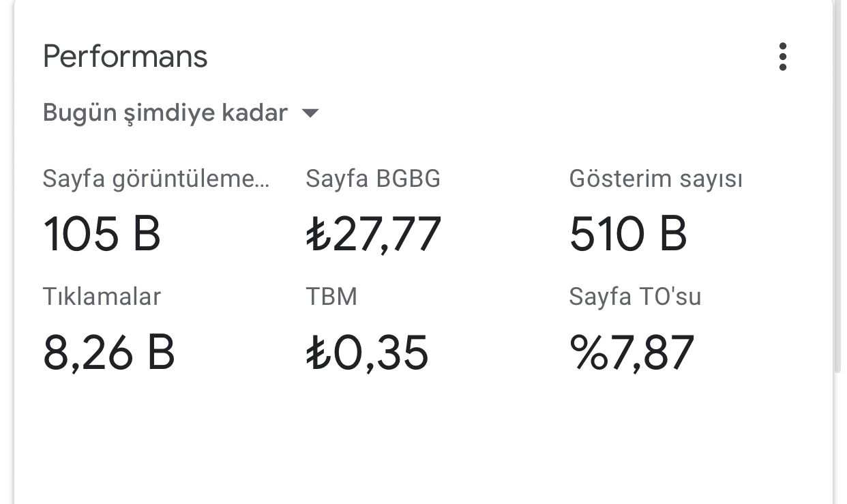Select the 'Bugün şimdiye kadar' period text
Screen dimensions: 847x504
click(165, 113)
